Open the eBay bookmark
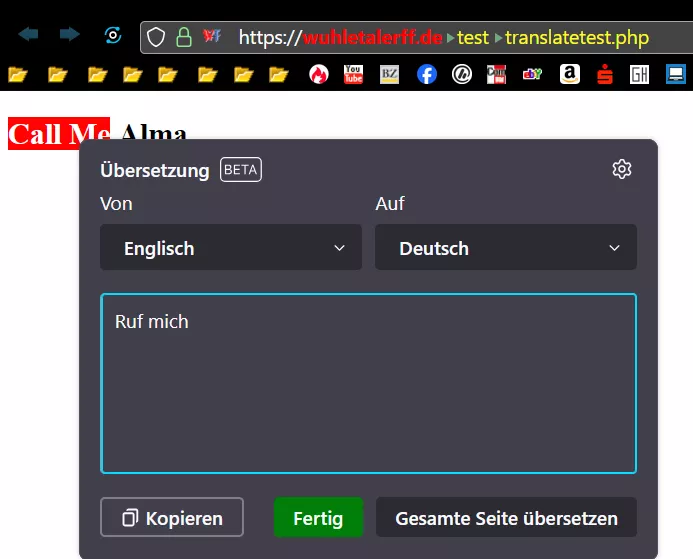The width and height of the screenshot is (693, 559). 532,74
